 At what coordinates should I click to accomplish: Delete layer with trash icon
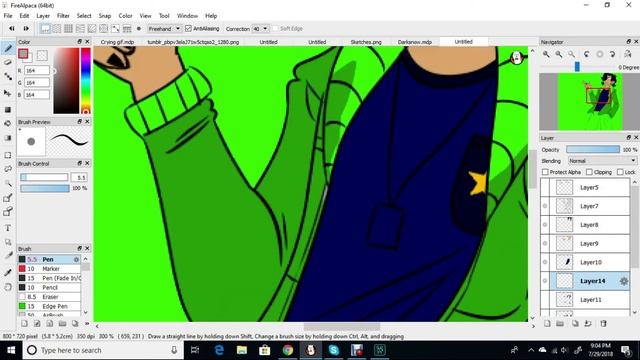click(x=603, y=324)
